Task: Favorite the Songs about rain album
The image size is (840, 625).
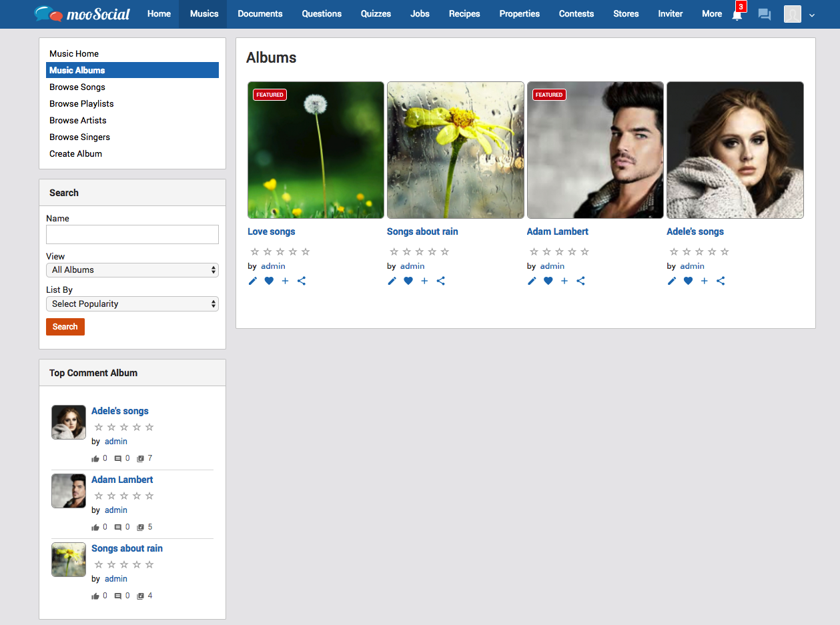Action: [408, 281]
